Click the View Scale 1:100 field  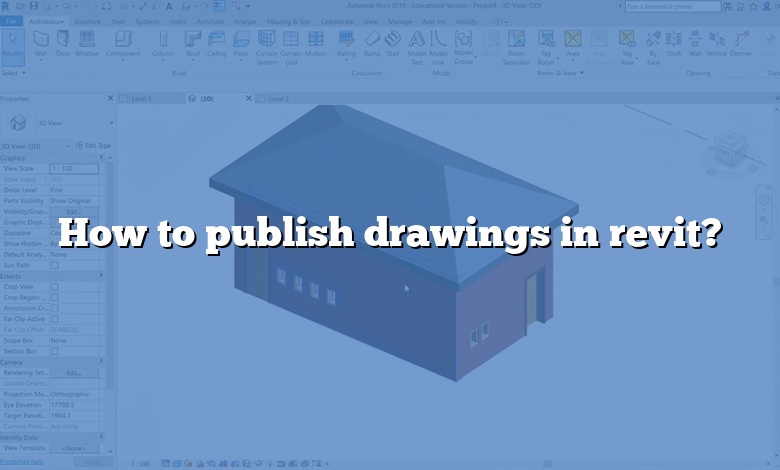click(74, 169)
